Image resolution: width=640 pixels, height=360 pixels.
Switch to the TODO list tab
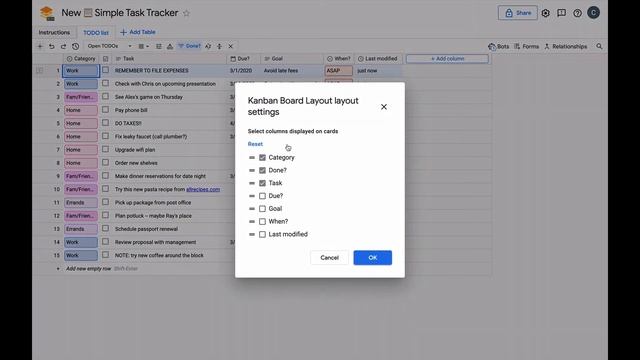point(96,32)
